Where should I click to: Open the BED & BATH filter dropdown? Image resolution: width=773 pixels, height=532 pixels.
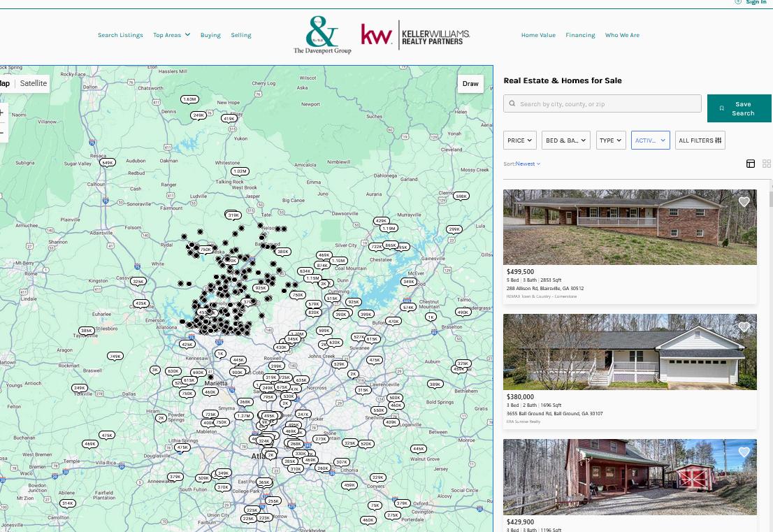566,141
